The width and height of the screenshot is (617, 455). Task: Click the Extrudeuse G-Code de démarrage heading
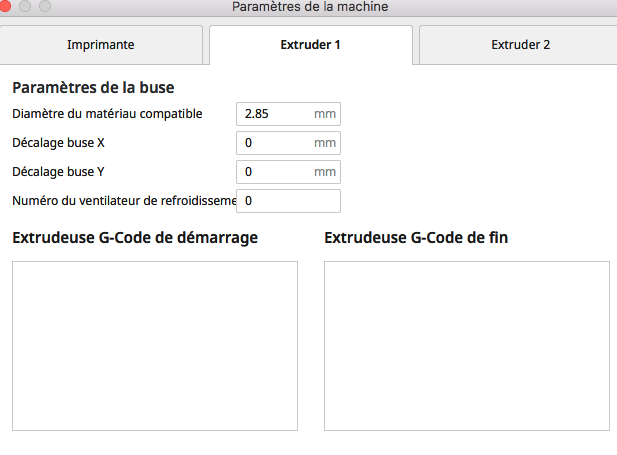point(135,238)
